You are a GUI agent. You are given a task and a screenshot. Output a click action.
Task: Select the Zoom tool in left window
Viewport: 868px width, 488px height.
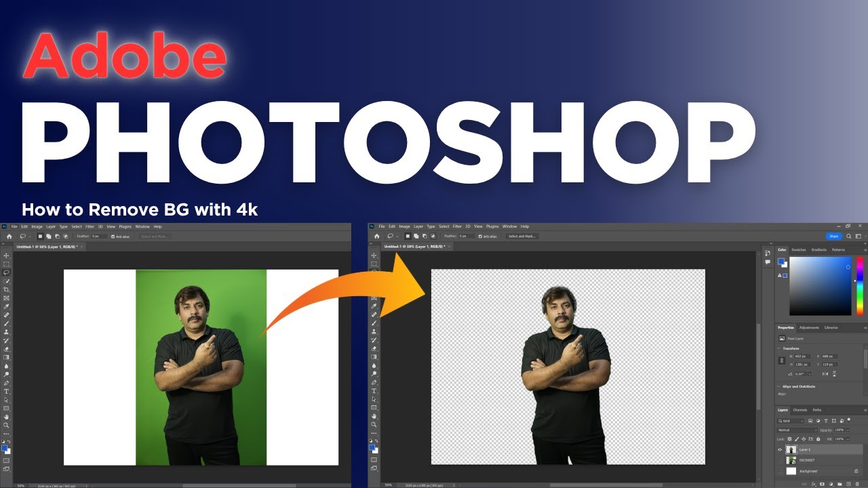coord(6,425)
